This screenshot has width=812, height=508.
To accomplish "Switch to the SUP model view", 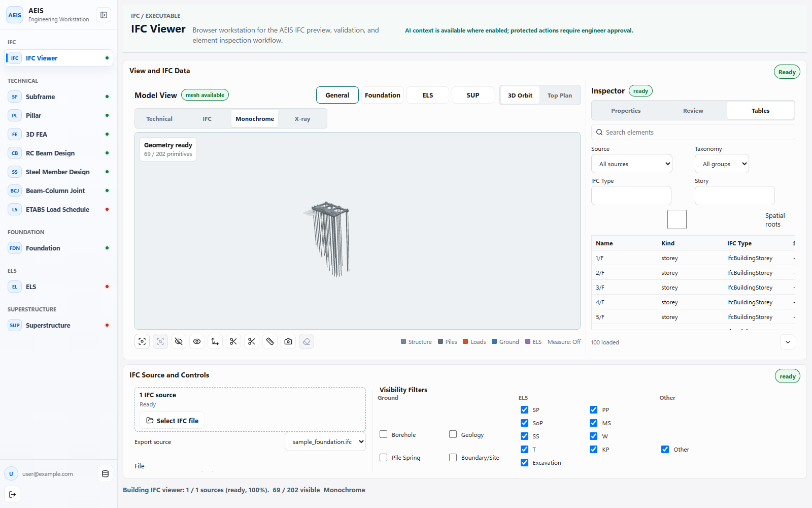I will tap(473, 95).
